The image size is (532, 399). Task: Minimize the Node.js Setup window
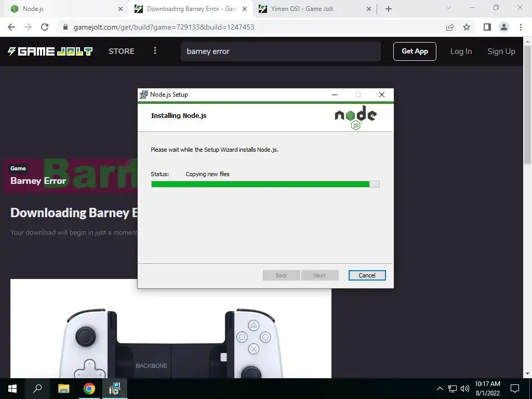pos(335,95)
